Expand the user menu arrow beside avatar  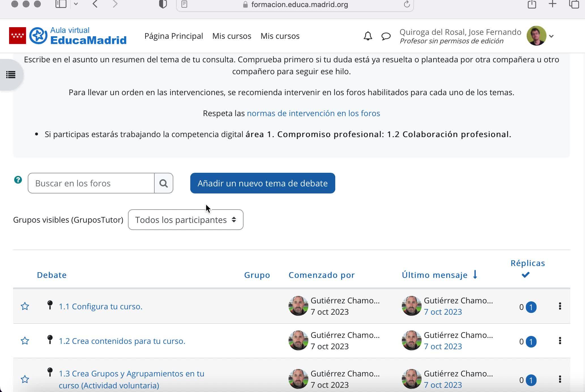coord(551,36)
